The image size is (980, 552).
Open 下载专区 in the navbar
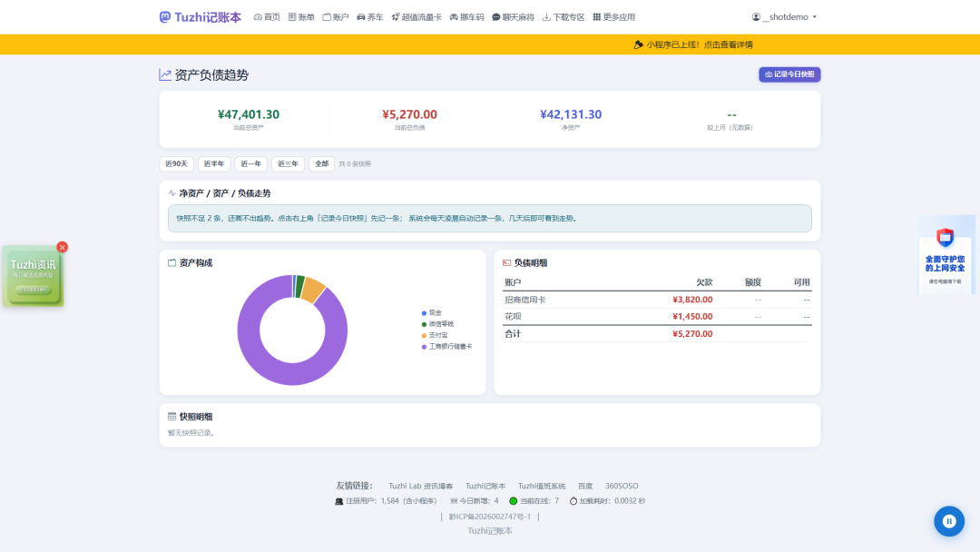point(563,17)
